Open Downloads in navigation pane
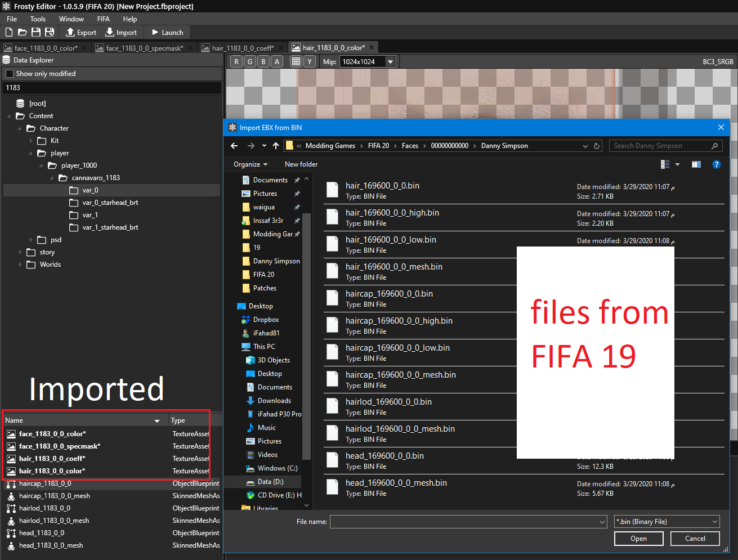Image resolution: width=738 pixels, height=560 pixels. coord(274,401)
